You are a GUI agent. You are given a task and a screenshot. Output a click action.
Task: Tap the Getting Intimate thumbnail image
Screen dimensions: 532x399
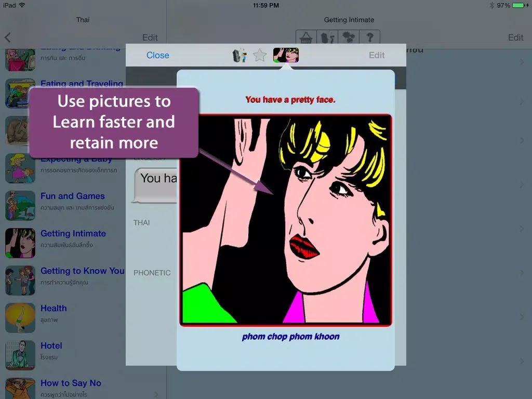click(x=20, y=243)
